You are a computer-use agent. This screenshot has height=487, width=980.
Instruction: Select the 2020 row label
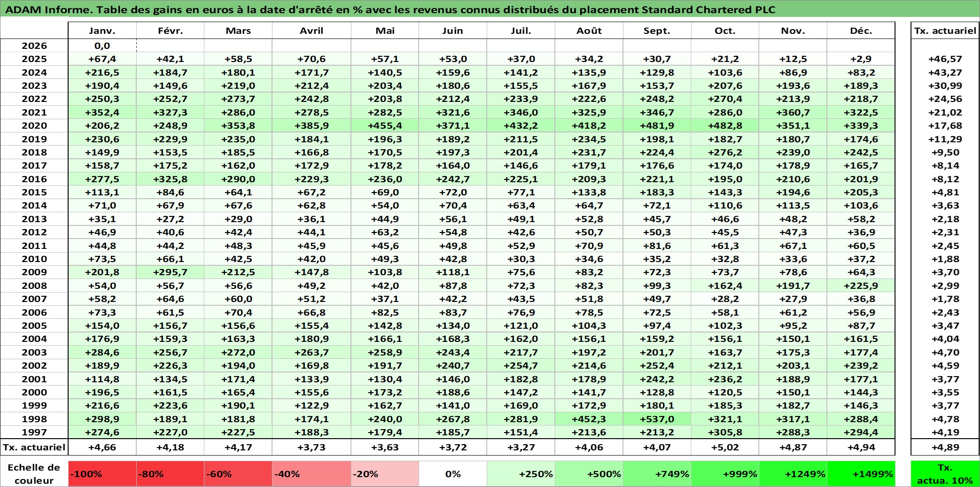pos(34,125)
